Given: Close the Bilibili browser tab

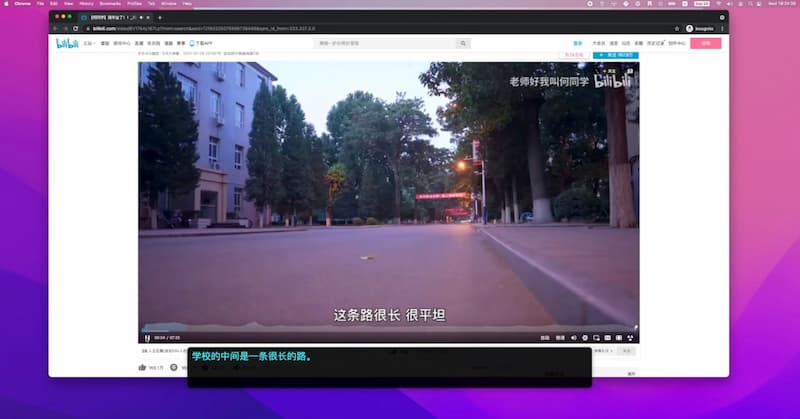Looking at the screenshot, I should 148,17.
